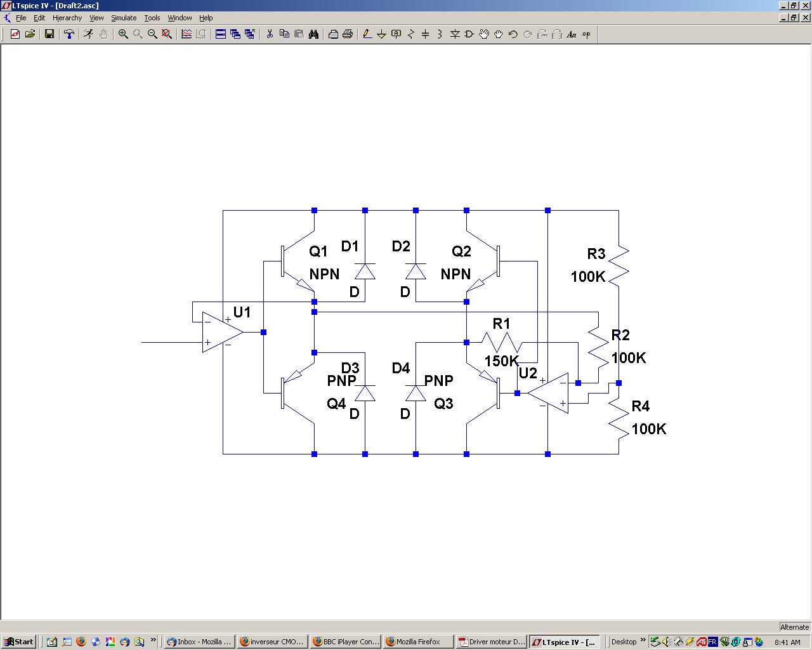The width and height of the screenshot is (812, 650).
Task: Switch to Driver moteur D... PDF taskbar button
Action: pos(492,642)
